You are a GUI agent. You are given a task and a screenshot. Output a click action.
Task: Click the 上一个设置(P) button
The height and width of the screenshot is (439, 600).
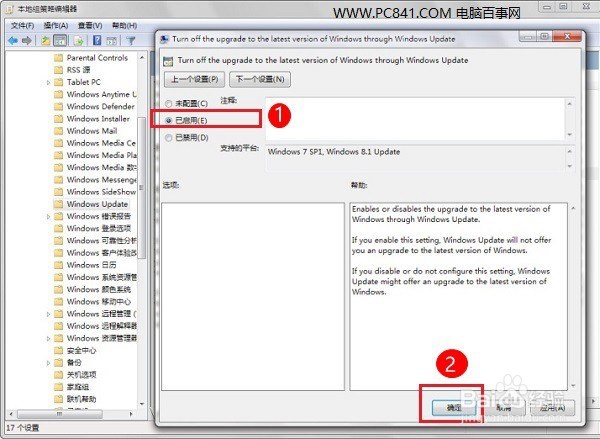point(194,79)
